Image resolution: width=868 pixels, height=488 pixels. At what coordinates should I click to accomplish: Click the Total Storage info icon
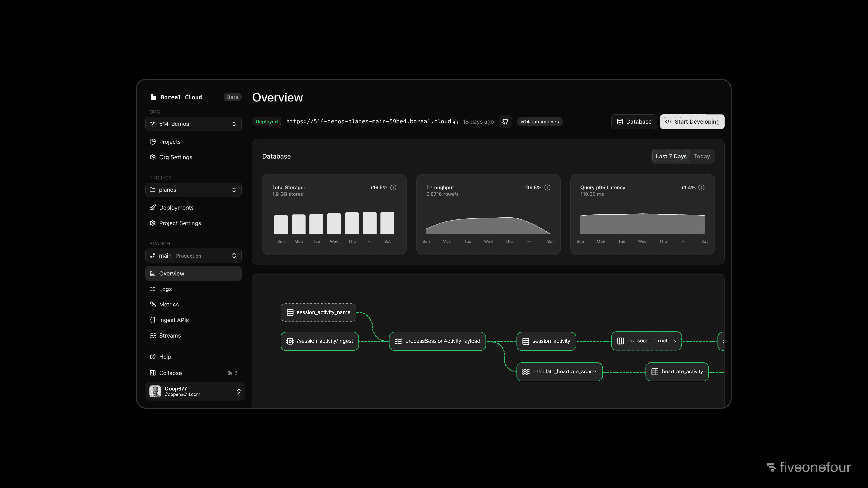pyautogui.click(x=393, y=188)
